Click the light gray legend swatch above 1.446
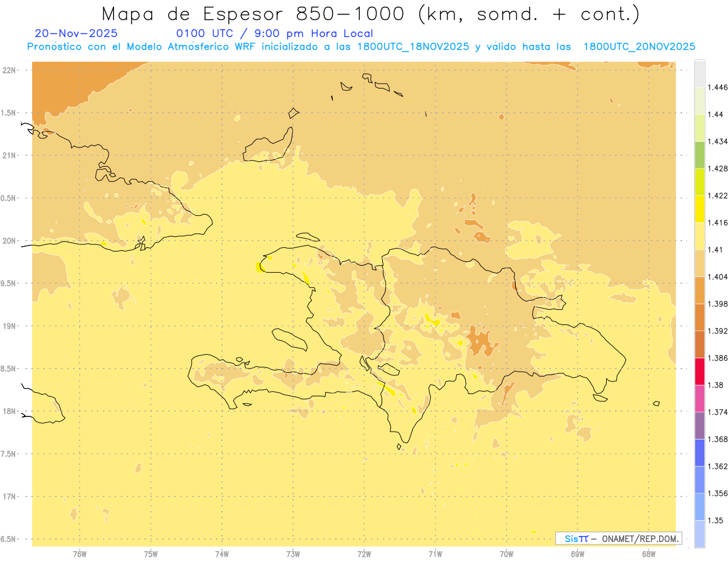Viewport: 728px width, 562px height. point(699,73)
